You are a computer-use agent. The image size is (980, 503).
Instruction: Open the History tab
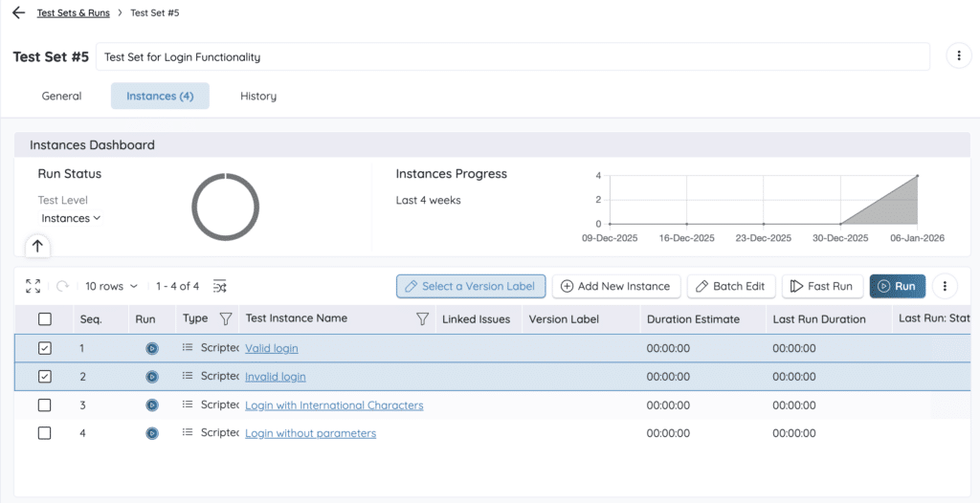(x=258, y=97)
